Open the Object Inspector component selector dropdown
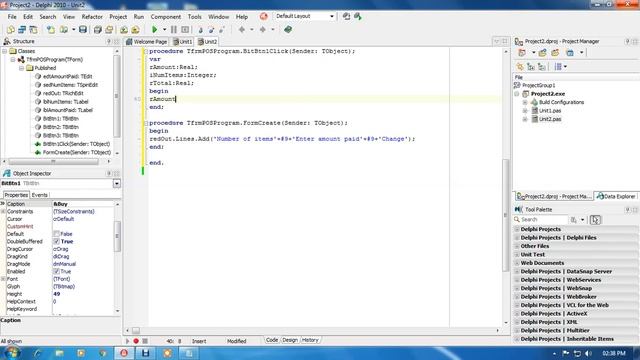The width and height of the screenshot is (640, 360). [117, 184]
